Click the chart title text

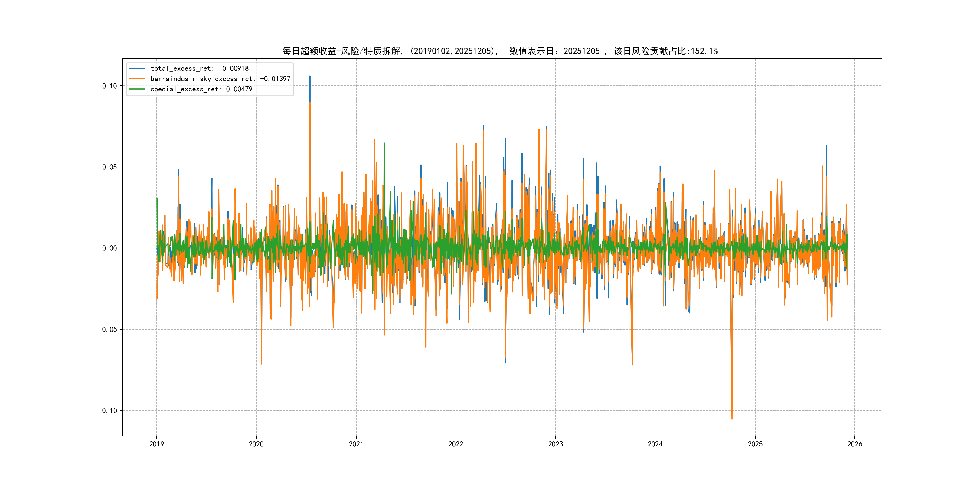pos(500,51)
